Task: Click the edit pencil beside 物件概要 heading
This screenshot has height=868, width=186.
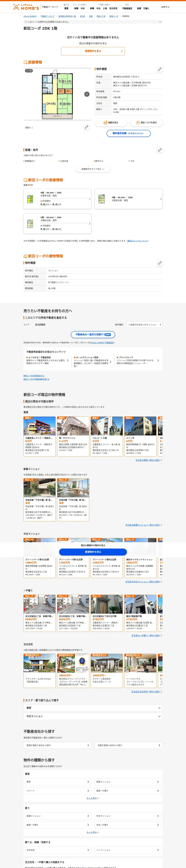Action: 160,69
